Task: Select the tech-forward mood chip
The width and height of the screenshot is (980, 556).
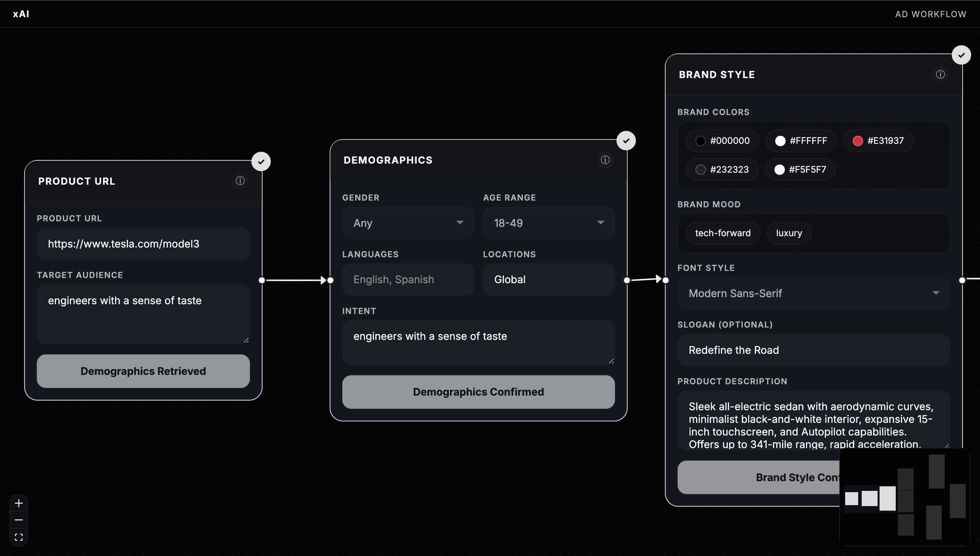Action: (x=723, y=233)
